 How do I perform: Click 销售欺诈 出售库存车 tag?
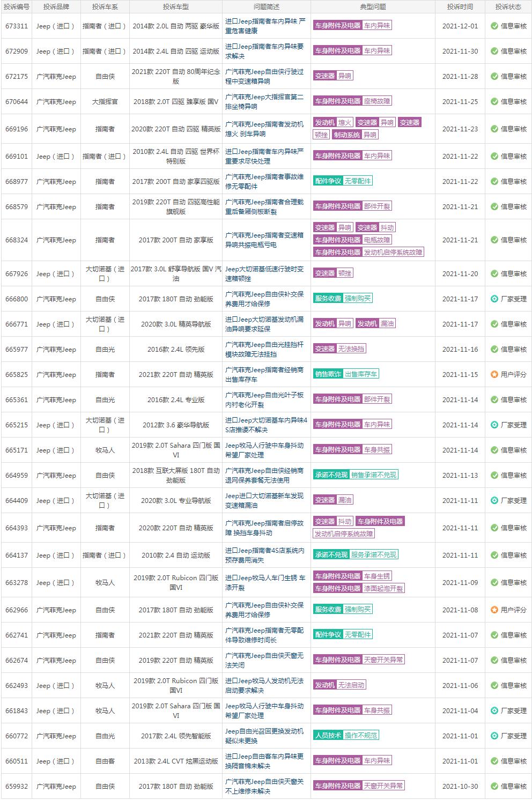pos(346,374)
